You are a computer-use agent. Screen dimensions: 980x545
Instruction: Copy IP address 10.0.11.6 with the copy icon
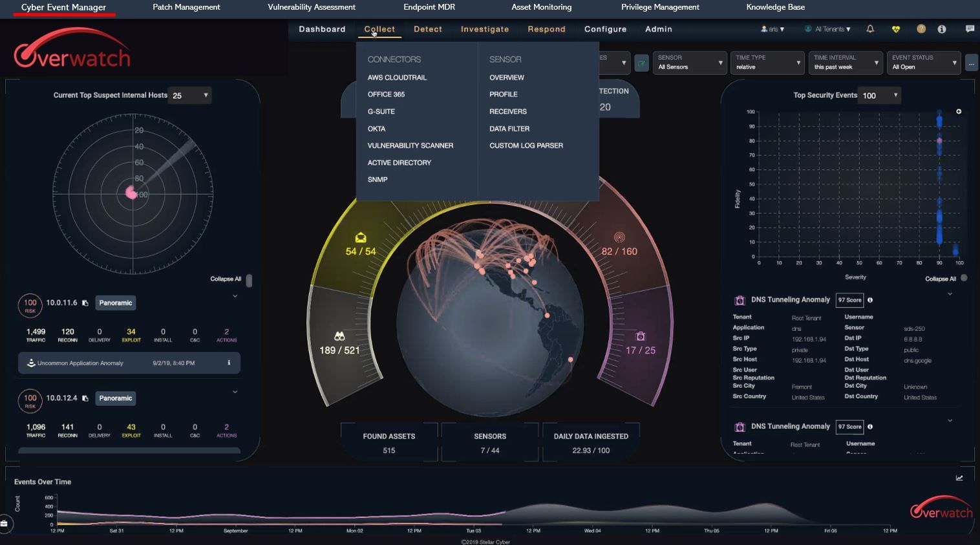[85, 303]
